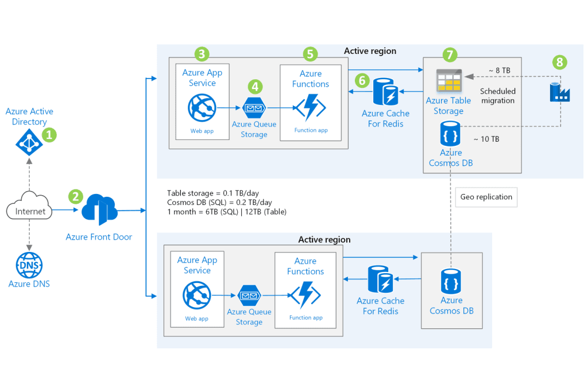
Task: Click the Geo replication label box
Action: 486,197
